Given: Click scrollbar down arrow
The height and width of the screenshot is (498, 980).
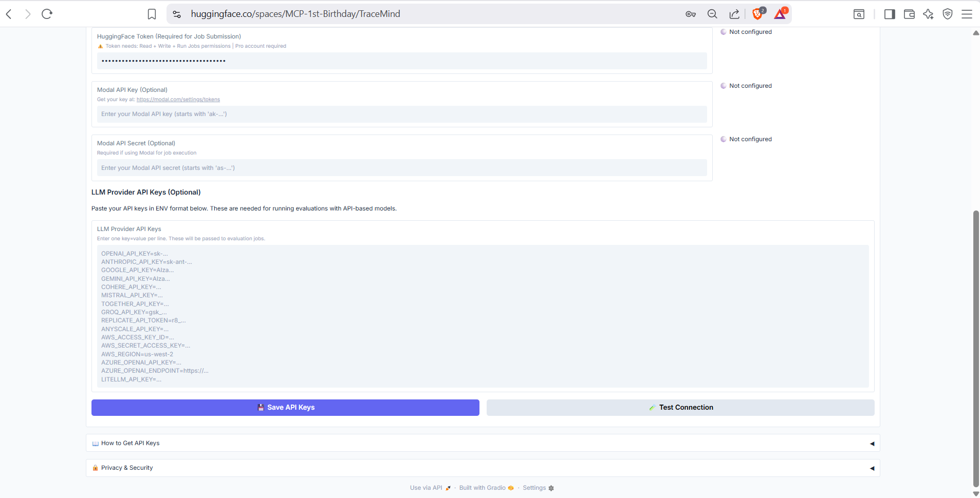Looking at the screenshot, I should tap(976, 494).
